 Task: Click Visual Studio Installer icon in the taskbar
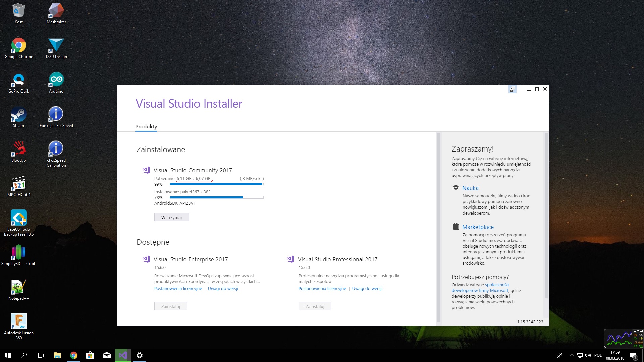tap(123, 355)
